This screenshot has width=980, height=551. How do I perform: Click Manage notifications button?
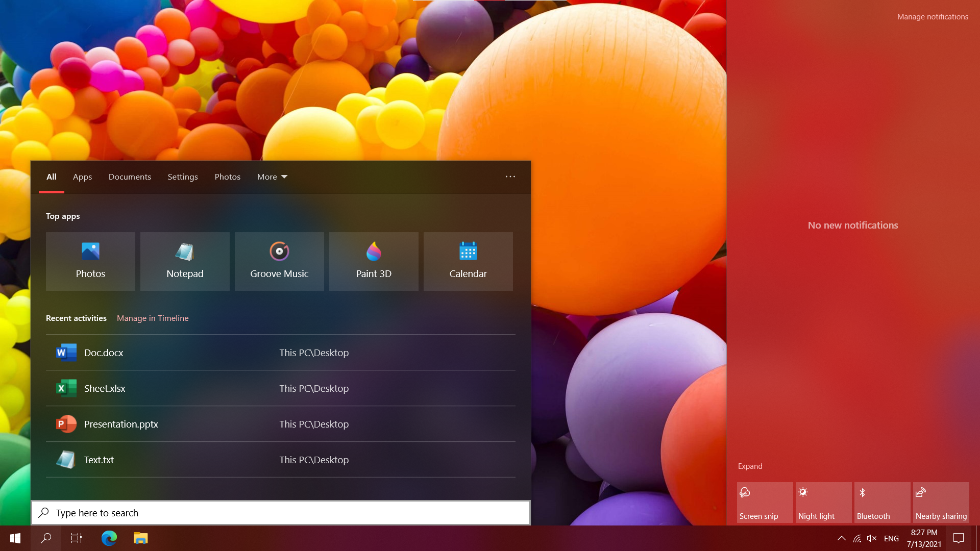coord(932,17)
